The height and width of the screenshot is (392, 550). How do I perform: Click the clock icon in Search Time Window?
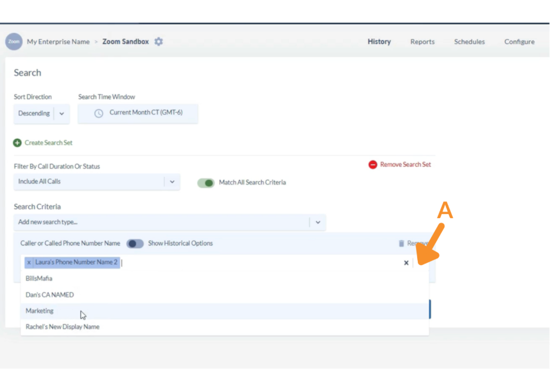[99, 113]
